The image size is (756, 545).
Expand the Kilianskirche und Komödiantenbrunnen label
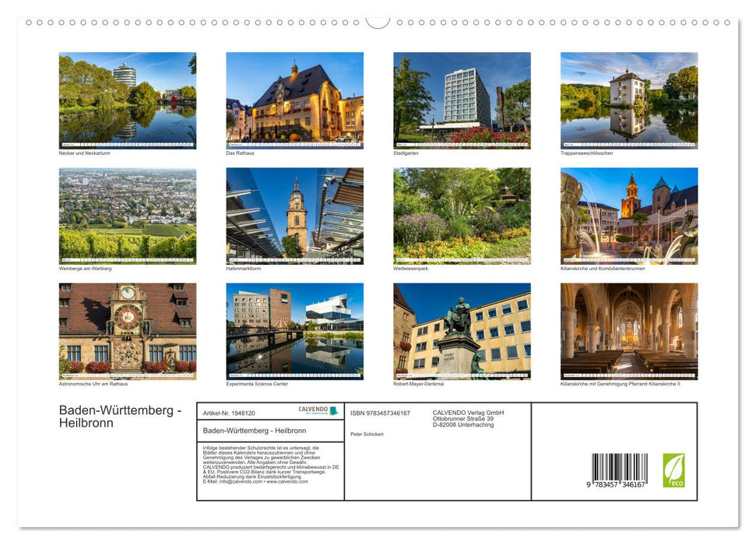point(603,267)
